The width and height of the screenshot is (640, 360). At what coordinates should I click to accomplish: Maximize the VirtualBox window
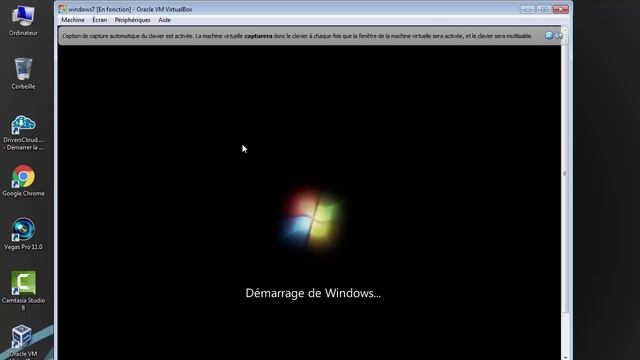pyautogui.click(x=543, y=9)
